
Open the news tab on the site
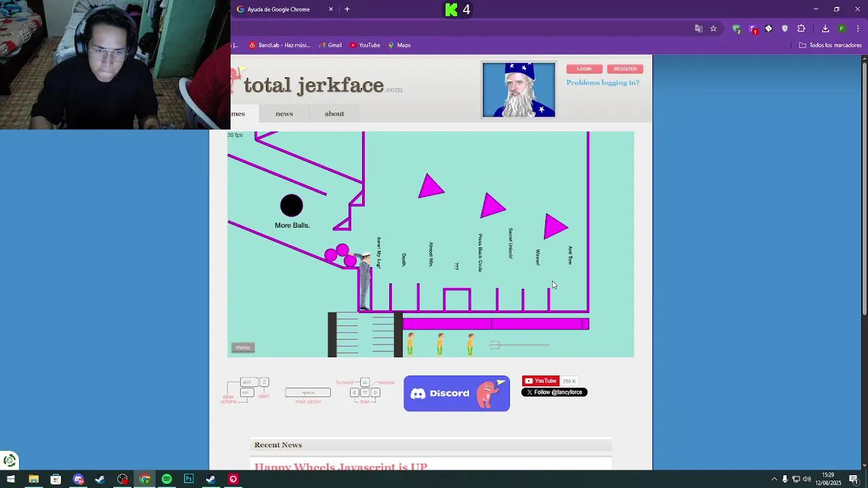284,113
